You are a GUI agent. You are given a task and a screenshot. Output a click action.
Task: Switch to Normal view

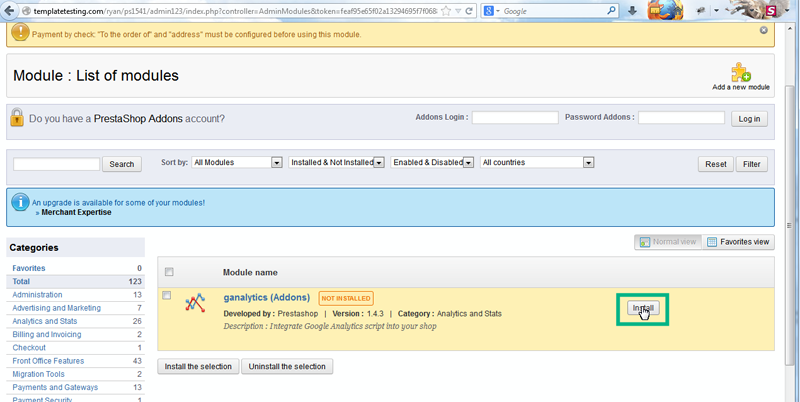668,242
